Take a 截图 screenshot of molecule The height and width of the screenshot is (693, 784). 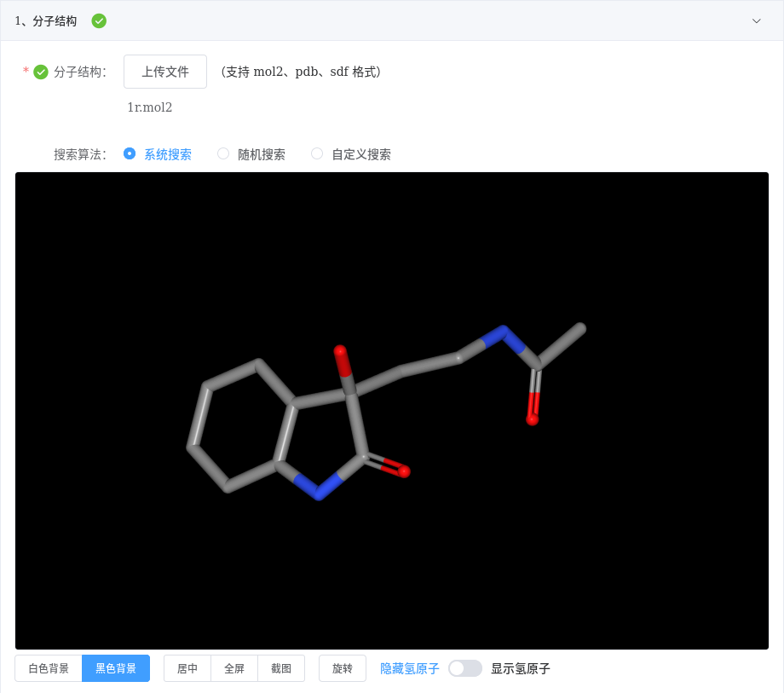[281, 668]
